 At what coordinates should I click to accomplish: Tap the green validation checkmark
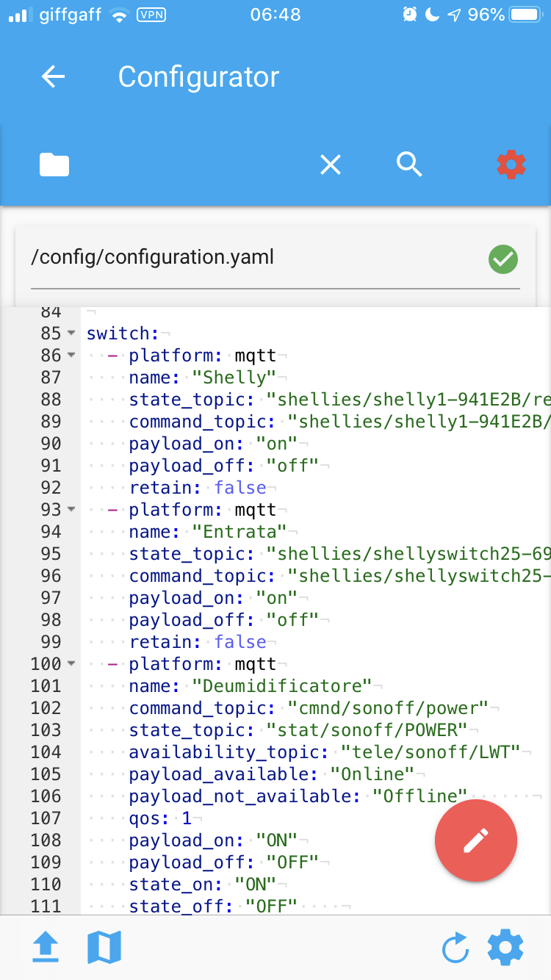pos(503,259)
